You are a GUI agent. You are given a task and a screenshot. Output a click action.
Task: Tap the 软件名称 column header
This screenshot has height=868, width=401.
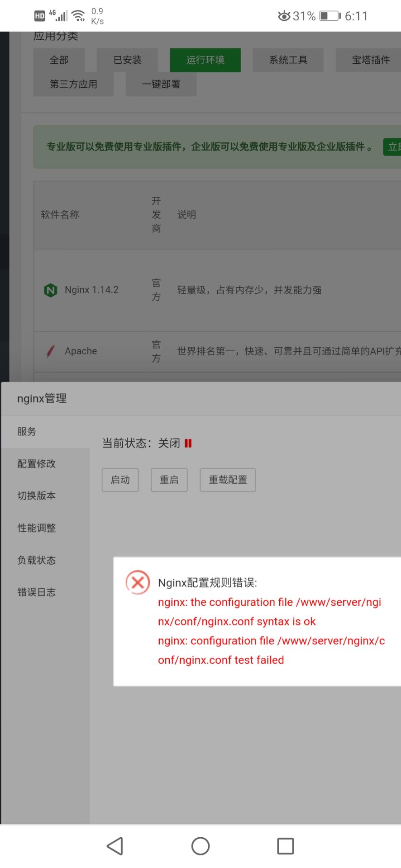tap(60, 215)
